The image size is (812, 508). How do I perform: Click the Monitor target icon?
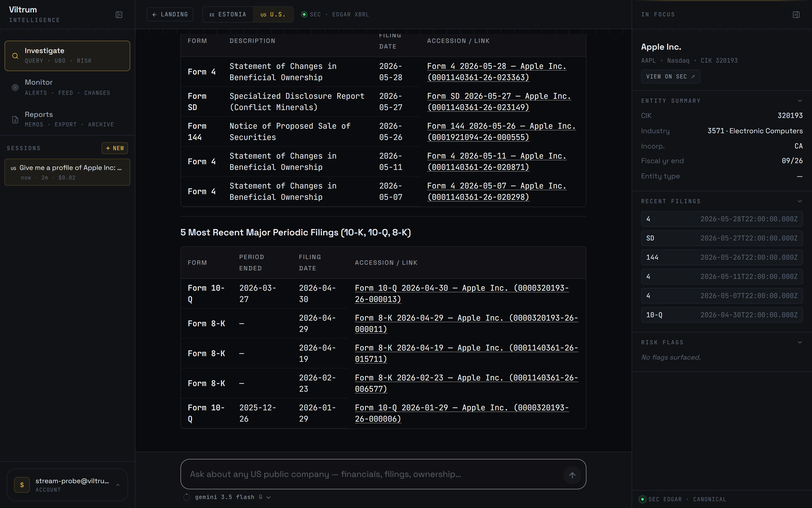pyautogui.click(x=15, y=87)
